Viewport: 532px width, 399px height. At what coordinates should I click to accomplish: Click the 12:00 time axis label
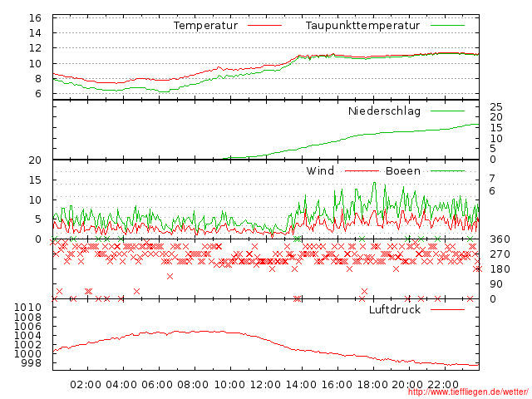pos(265,385)
